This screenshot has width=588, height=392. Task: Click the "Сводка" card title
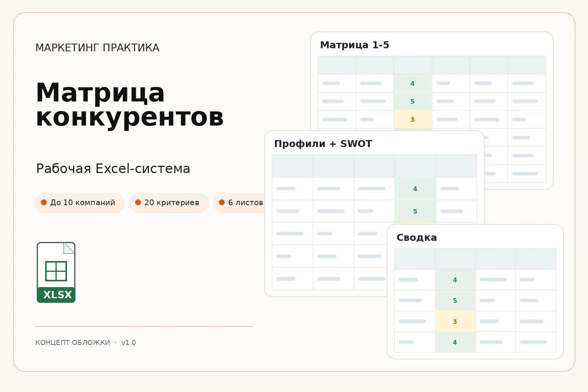click(416, 238)
